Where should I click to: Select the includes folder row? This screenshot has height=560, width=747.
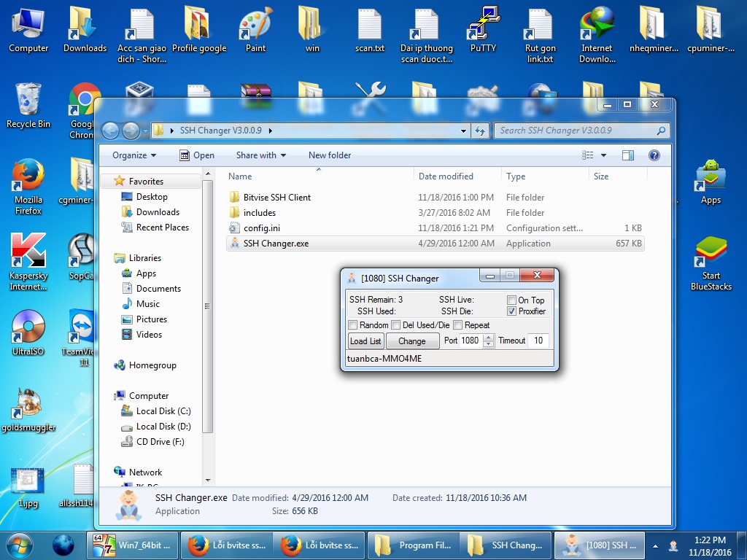436,212
